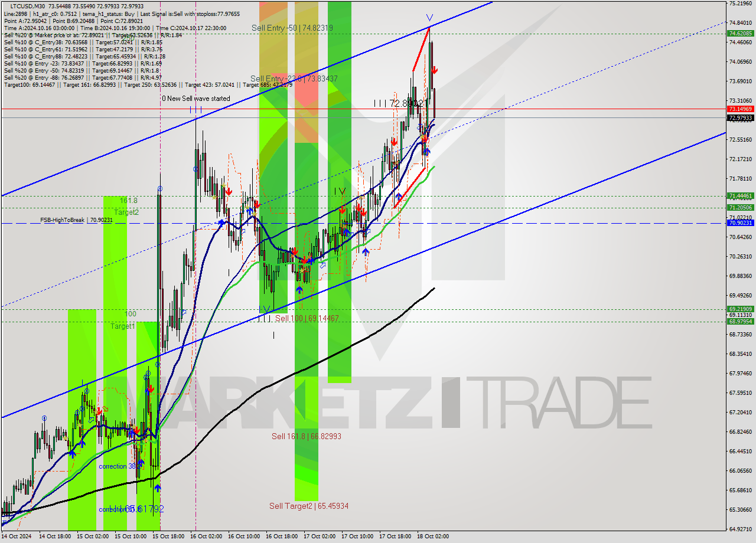Click the 64.92710 price scale value

(741, 529)
